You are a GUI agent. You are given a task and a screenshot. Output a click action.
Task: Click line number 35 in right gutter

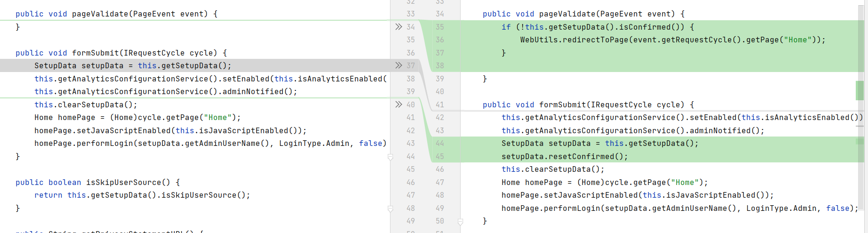pyautogui.click(x=439, y=27)
